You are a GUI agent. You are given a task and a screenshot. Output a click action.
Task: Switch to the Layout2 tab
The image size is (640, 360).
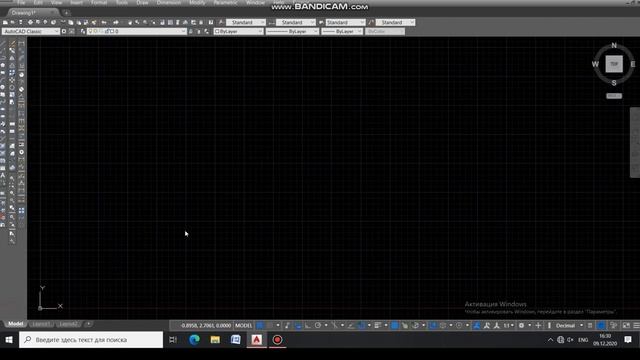click(68, 324)
